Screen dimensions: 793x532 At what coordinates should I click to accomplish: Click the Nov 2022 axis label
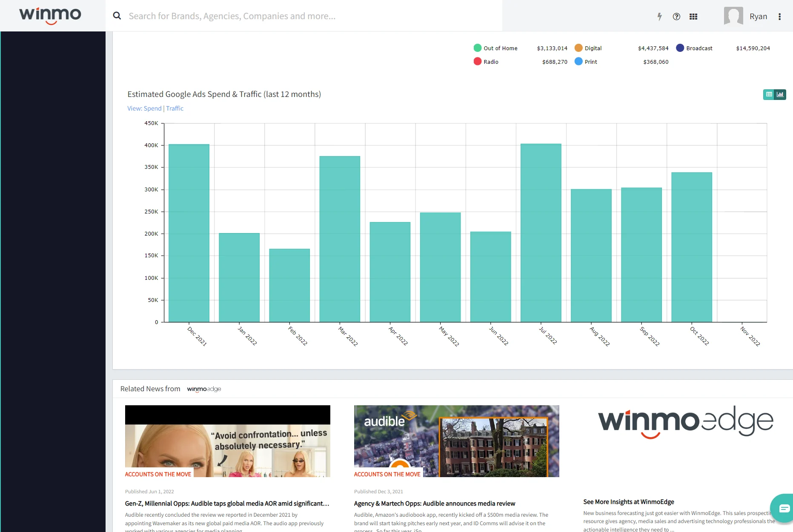pyautogui.click(x=750, y=336)
